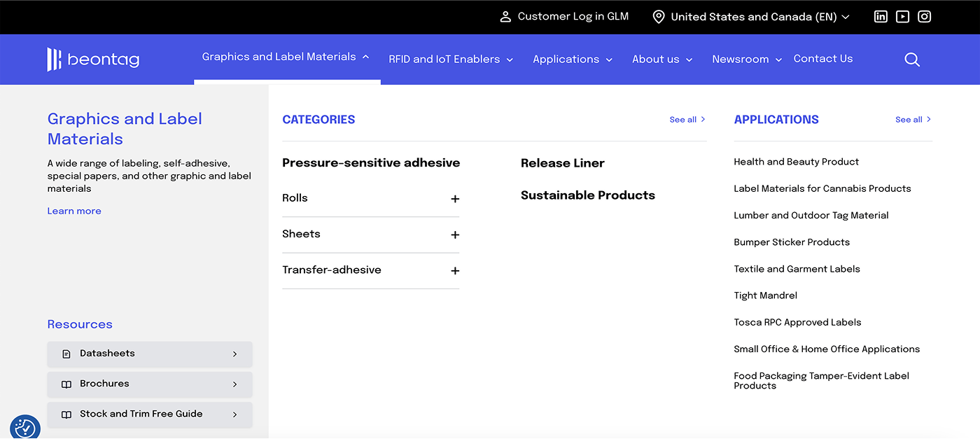Open the accessibility widget icon at bottom left

[x=25, y=427]
